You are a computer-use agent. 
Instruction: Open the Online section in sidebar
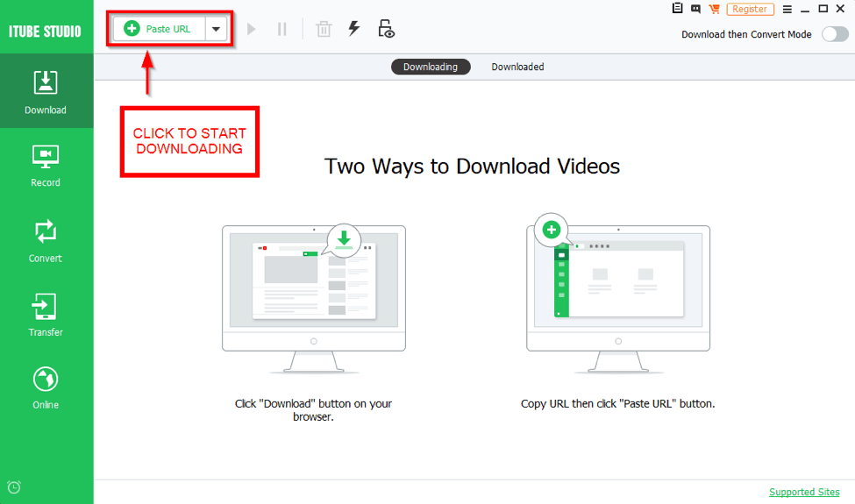tap(46, 387)
